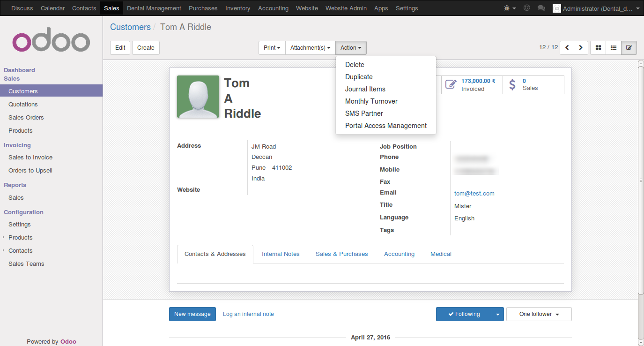Switch to Internal Notes tab
This screenshot has width=644, height=346.
[281, 254]
